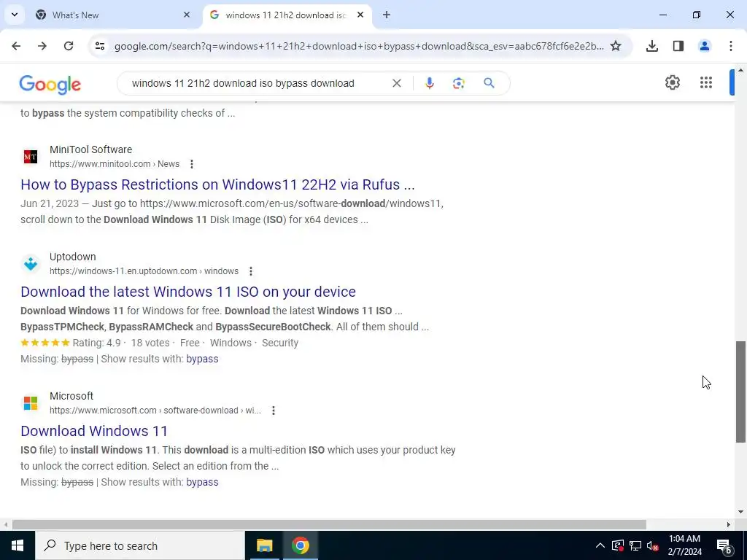The height and width of the screenshot is (560, 747).
Task: Show results with bypass under Microsoft
Action: (202, 482)
